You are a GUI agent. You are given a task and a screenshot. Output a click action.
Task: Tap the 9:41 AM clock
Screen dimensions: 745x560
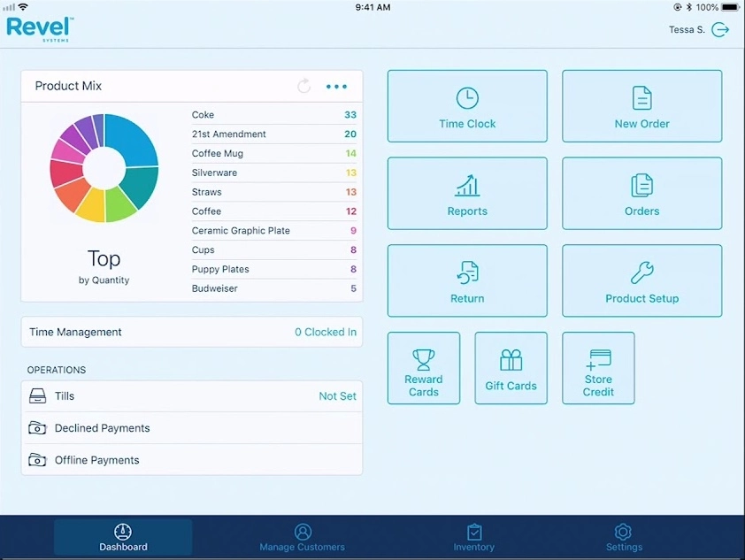tap(373, 7)
